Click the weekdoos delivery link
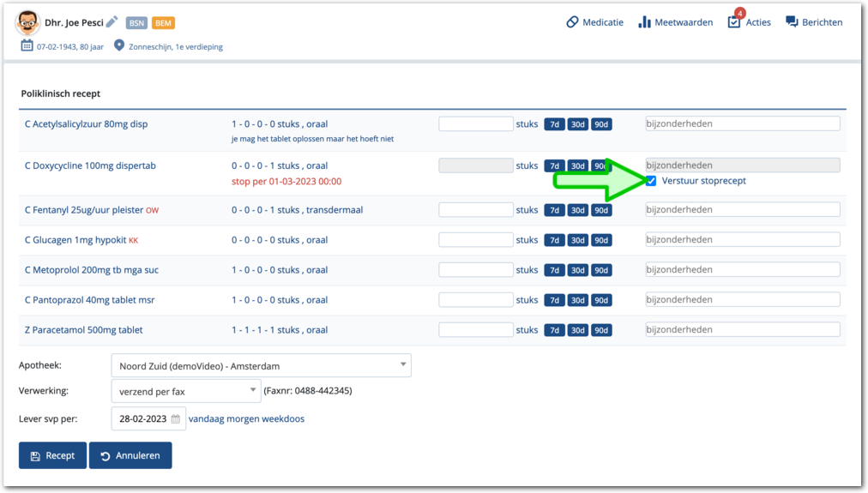Image resolution: width=868 pixels, height=493 pixels. [x=286, y=419]
